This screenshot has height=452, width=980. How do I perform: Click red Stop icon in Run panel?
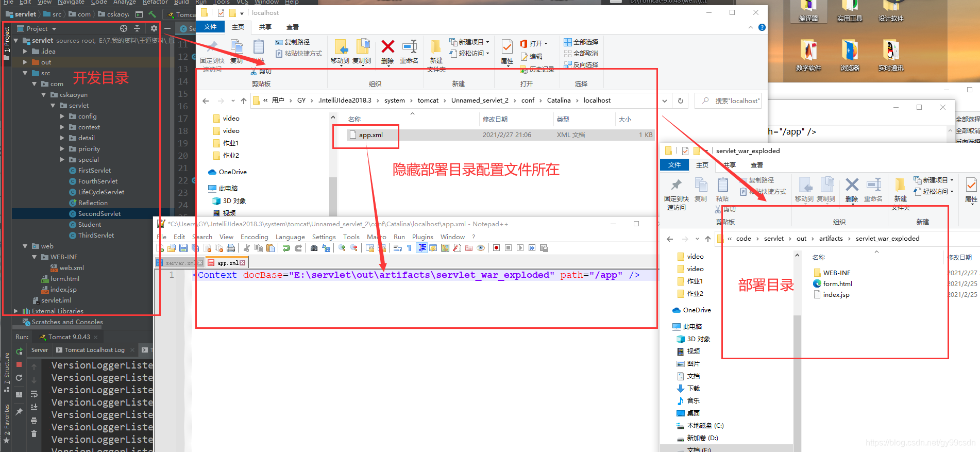(x=19, y=364)
